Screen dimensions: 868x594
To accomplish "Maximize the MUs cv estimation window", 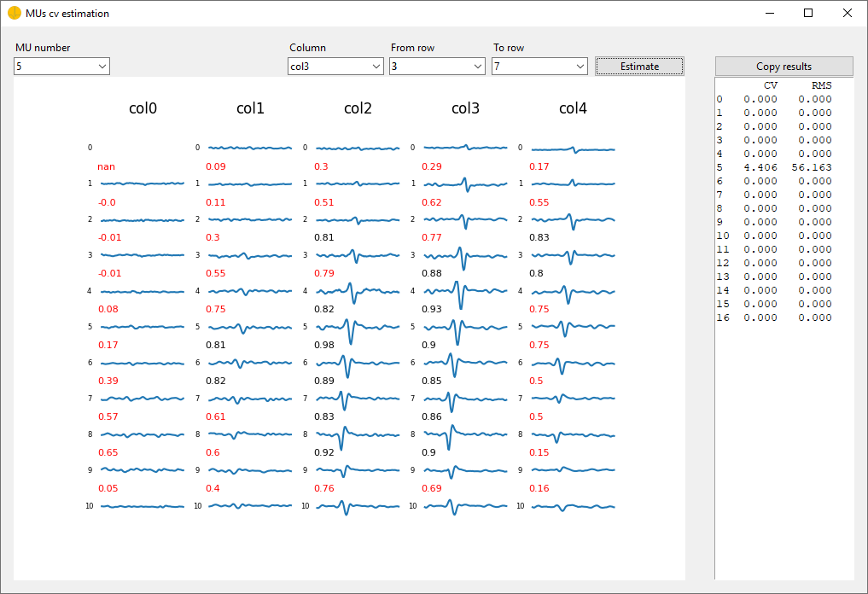I will [x=808, y=13].
